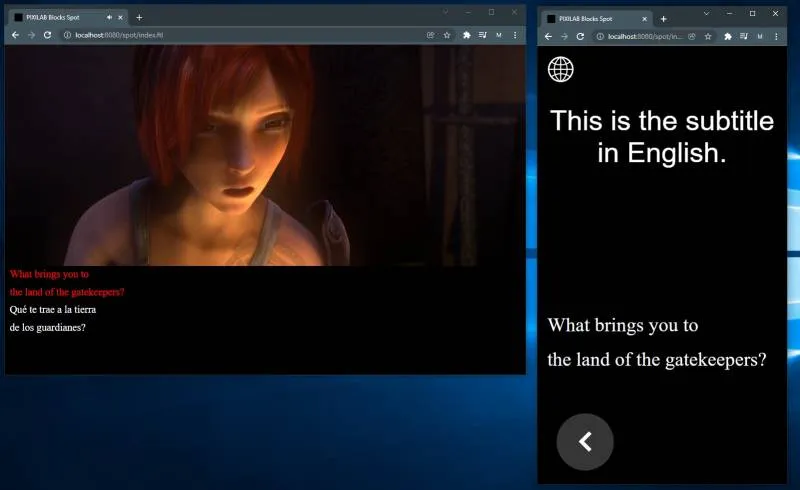Go forward in the left browser window

click(31, 35)
